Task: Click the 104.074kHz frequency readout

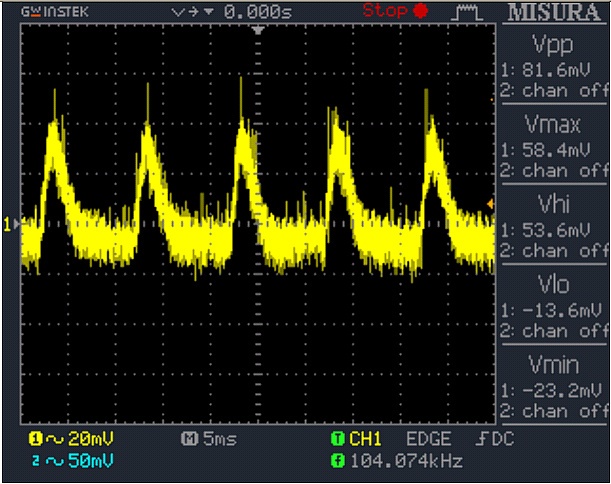Action: click(406, 461)
